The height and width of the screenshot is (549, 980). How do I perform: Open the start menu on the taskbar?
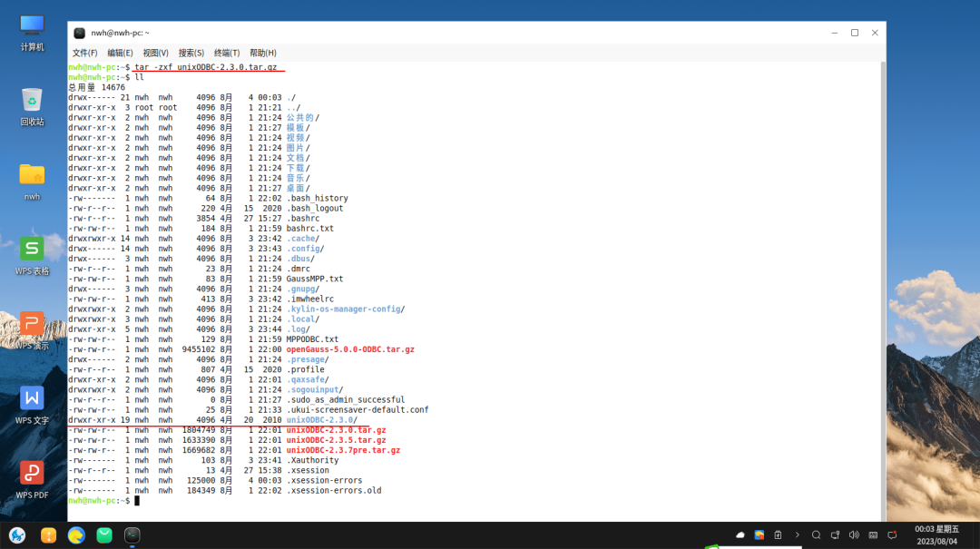coord(17,535)
